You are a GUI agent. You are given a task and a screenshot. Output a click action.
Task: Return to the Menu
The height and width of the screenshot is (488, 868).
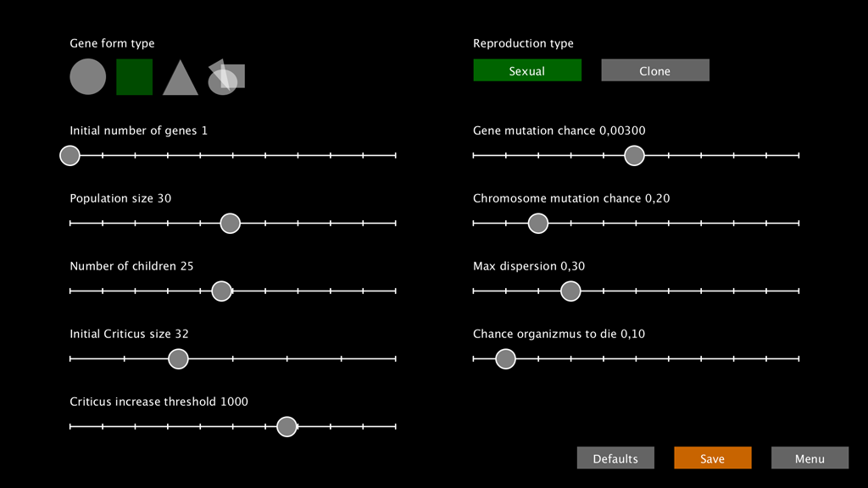coord(810,458)
